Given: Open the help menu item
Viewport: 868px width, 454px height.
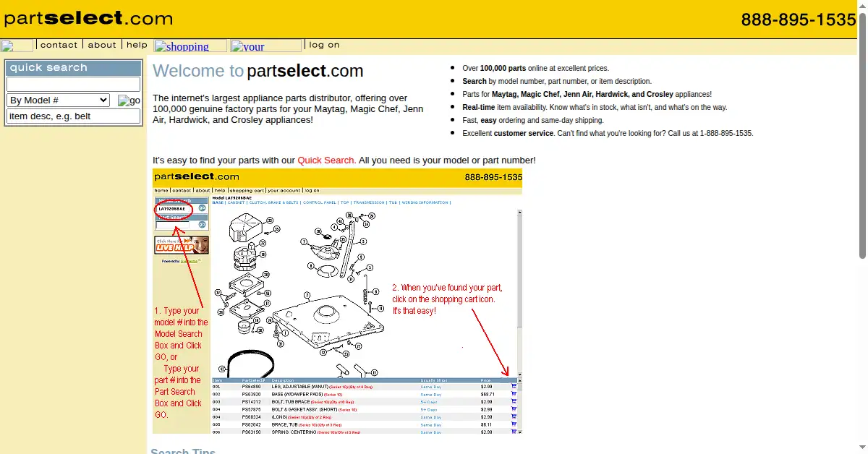Looking at the screenshot, I should tap(137, 45).
